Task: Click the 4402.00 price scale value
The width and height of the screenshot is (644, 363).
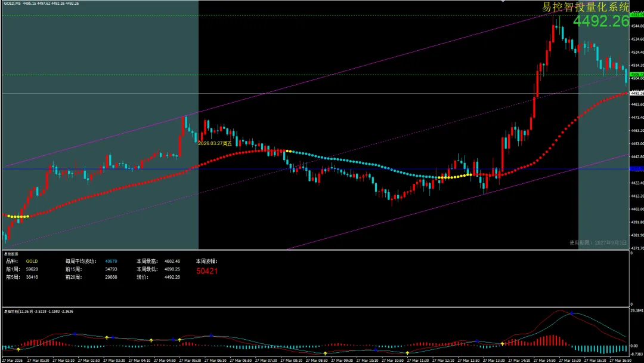Action: (x=637, y=209)
